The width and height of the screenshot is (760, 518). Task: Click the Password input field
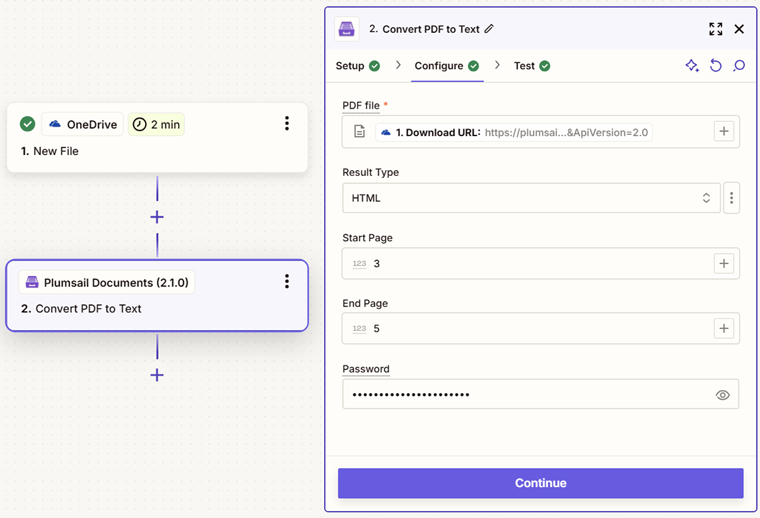tap(540, 394)
